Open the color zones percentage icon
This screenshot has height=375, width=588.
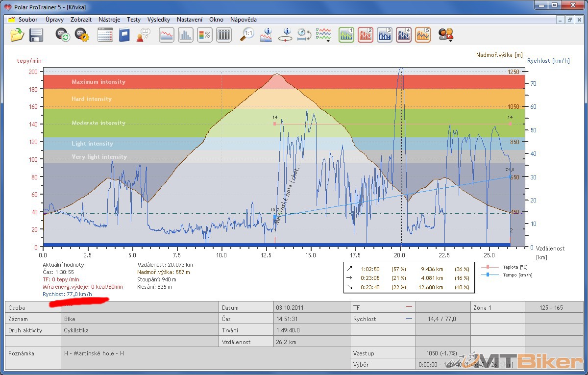point(204,35)
